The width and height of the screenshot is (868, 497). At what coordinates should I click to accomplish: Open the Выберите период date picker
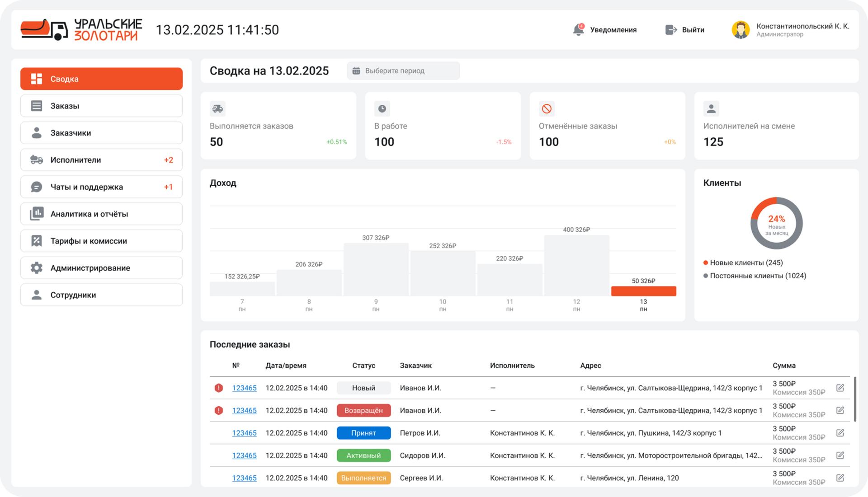click(403, 71)
